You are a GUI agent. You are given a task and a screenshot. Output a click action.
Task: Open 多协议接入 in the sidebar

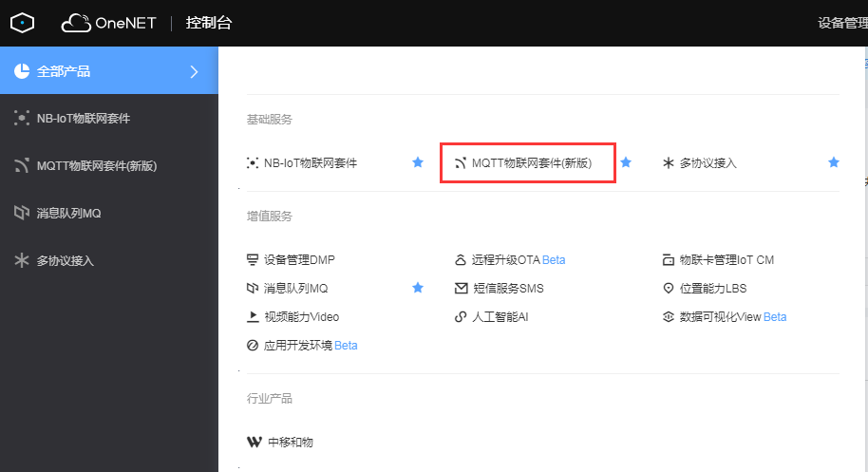(x=65, y=260)
